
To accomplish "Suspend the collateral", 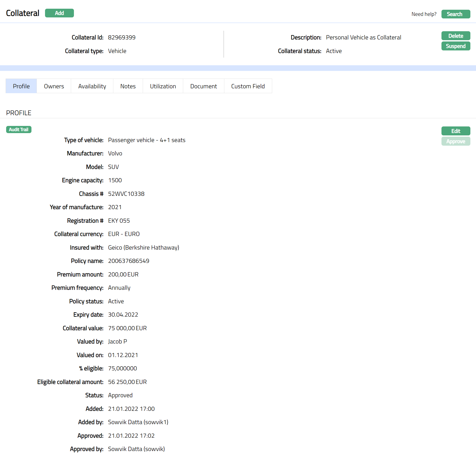I will [455, 46].
